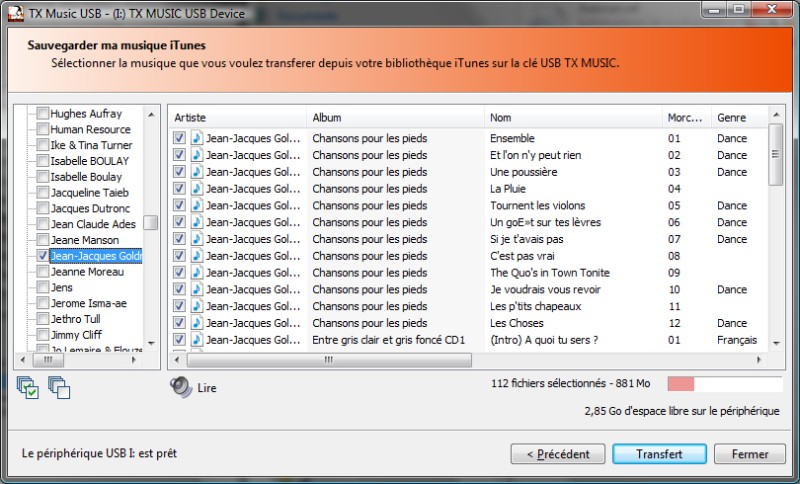Click music note icon of Les p'tits chapeaux row
The height and width of the screenshot is (484, 800).
(197, 306)
